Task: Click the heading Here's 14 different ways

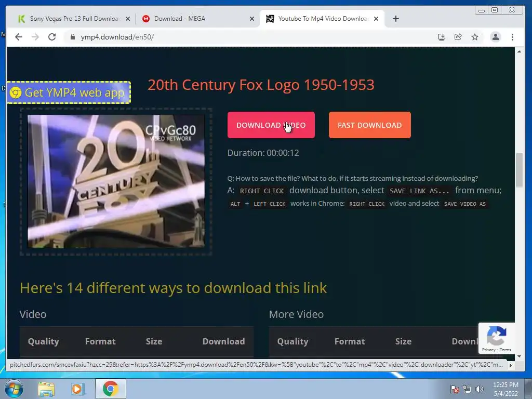Action: pyautogui.click(x=173, y=288)
